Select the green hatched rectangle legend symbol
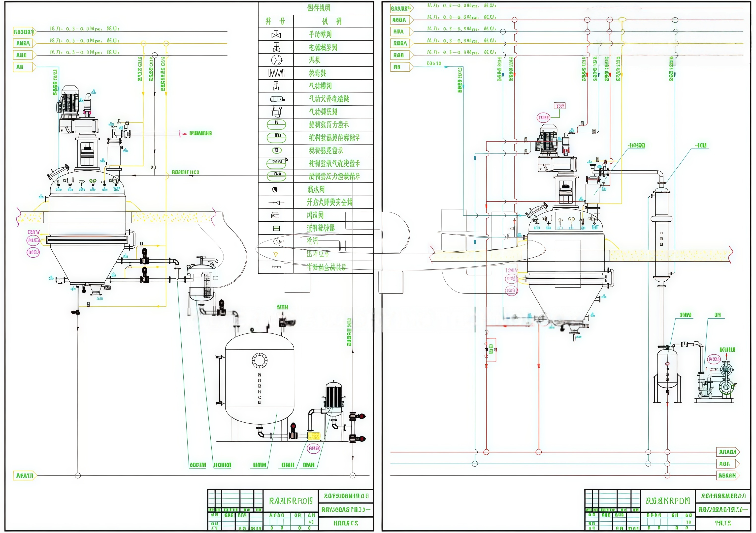 click(276, 228)
